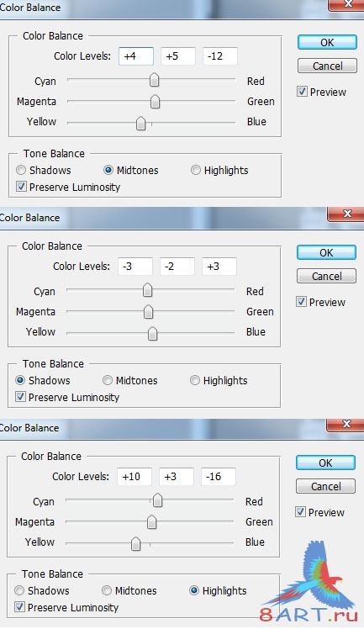The height and width of the screenshot is (629, 364).
Task: Click the Yellow-Blue slider handle in bottom dialog
Action: coord(136,543)
